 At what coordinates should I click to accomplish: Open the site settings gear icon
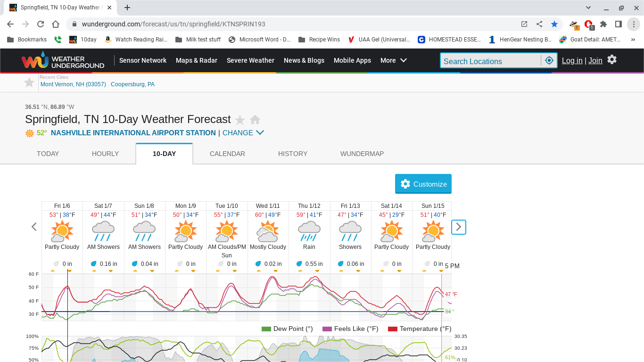(x=612, y=60)
